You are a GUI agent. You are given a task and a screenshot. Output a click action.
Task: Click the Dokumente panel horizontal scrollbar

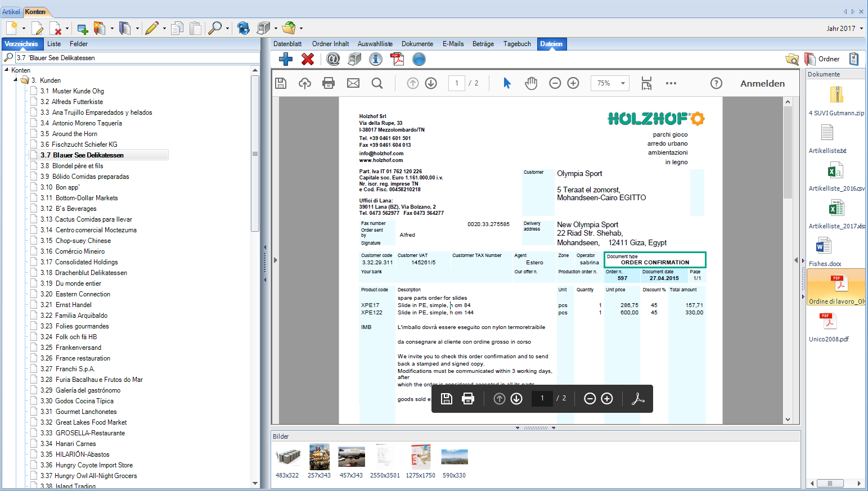pos(834,483)
